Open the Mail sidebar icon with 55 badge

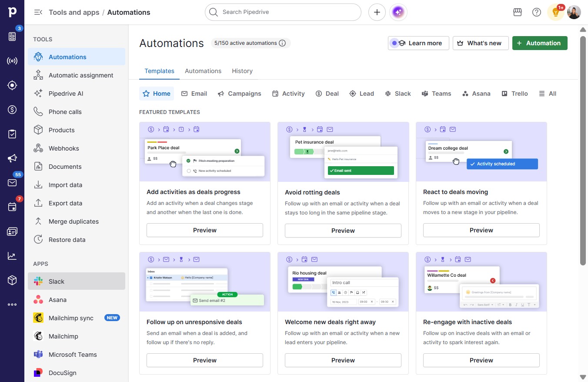pyautogui.click(x=12, y=183)
